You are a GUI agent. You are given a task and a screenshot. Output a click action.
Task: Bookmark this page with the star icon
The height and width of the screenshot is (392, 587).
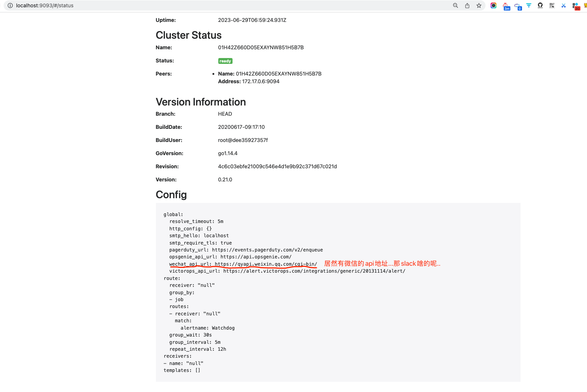click(479, 5)
